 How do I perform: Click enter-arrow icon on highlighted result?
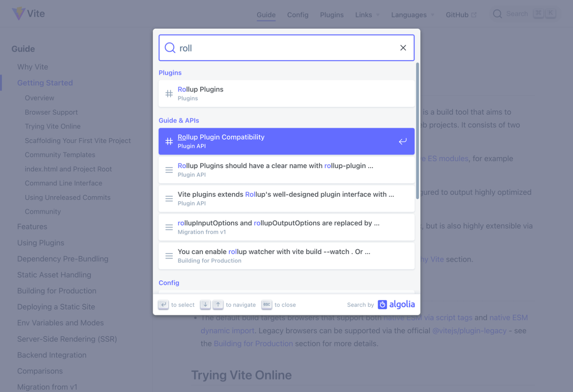click(x=403, y=141)
